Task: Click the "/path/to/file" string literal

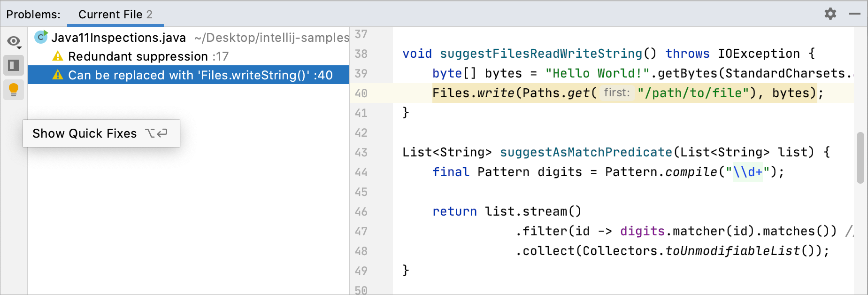Action: point(693,93)
